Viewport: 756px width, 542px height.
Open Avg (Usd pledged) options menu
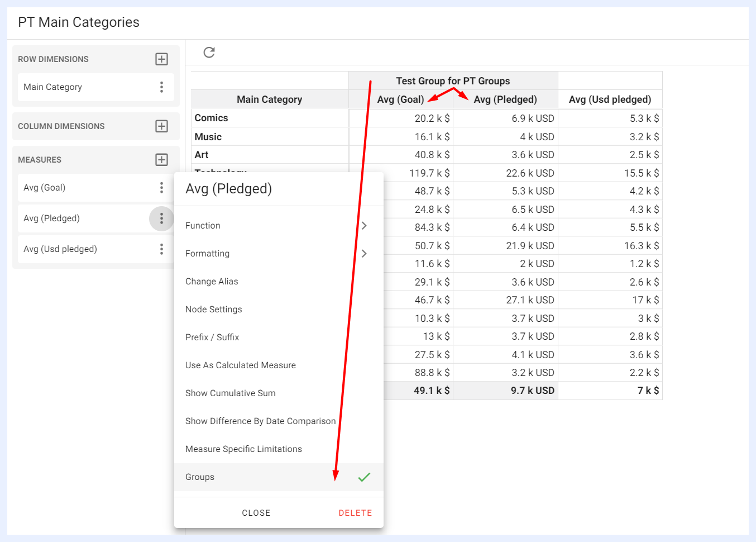coord(161,249)
